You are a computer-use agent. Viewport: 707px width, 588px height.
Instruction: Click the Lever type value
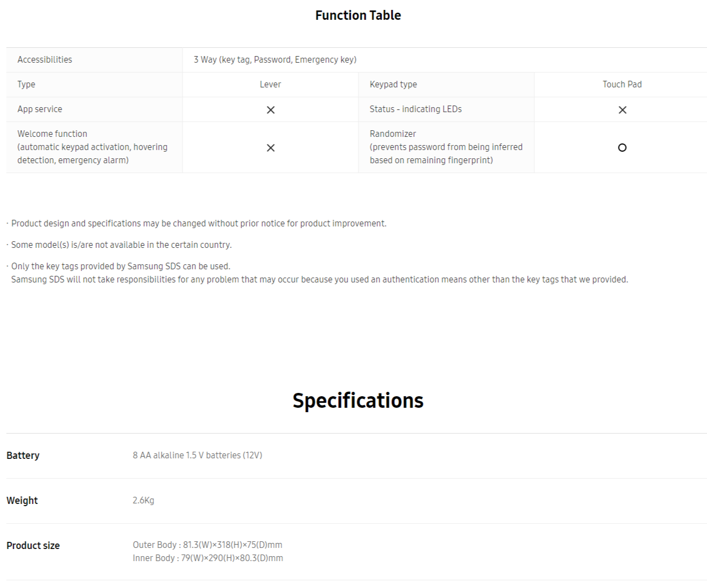pyautogui.click(x=270, y=84)
